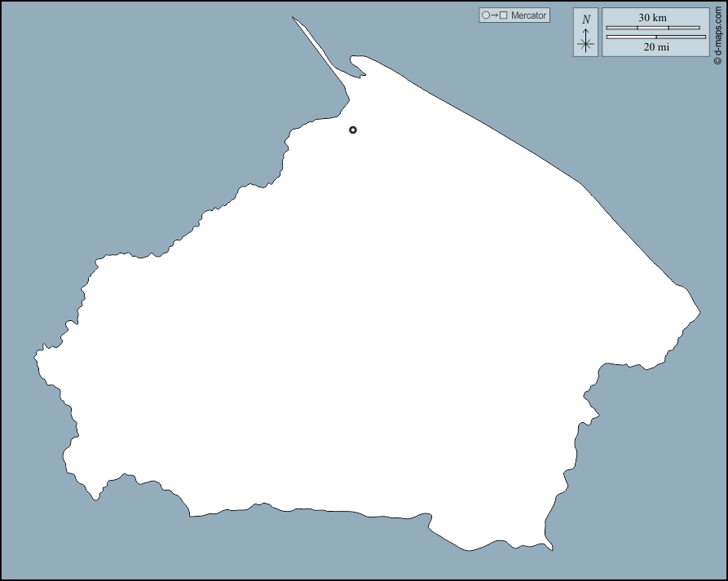Image resolution: width=728 pixels, height=581 pixels.
Task: Click the copyright symbol beside d-maps.com
Action: (717, 60)
